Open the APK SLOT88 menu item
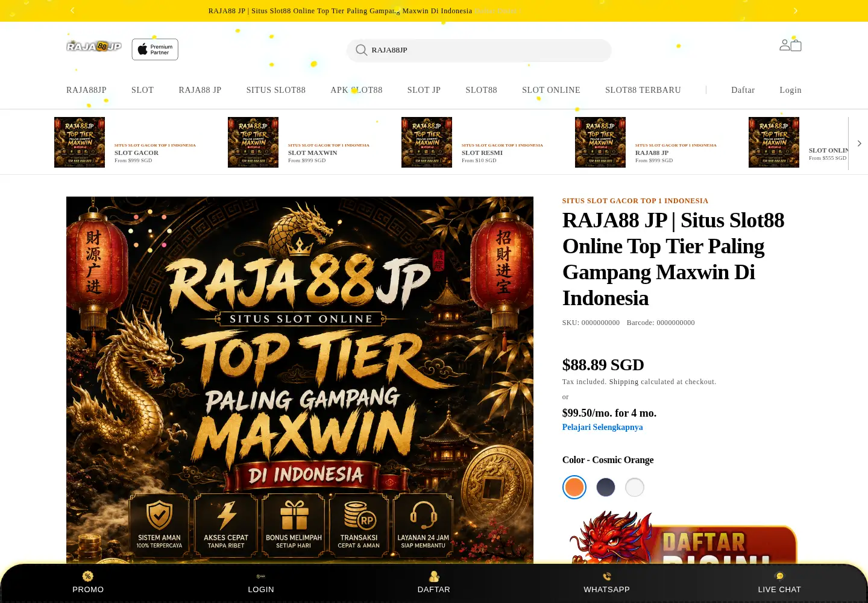Screen dimensions: 868x603 pyautogui.click(x=356, y=90)
